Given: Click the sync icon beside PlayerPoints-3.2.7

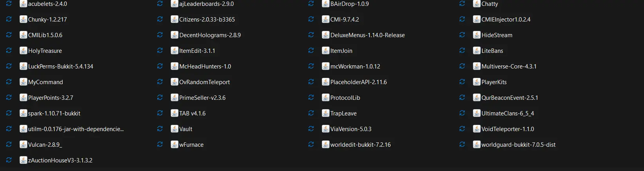Looking at the screenshot, I should point(9,97).
